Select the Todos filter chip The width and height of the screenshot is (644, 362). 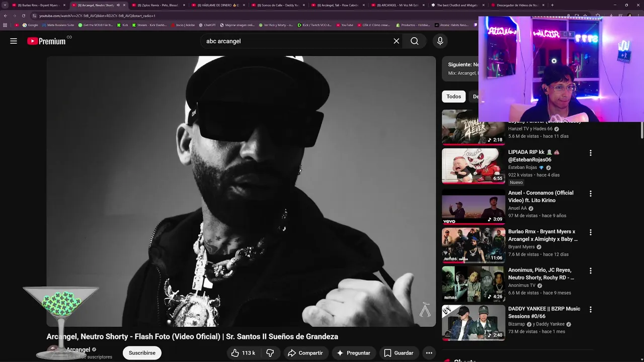pyautogui.click(x=454, y=97)
